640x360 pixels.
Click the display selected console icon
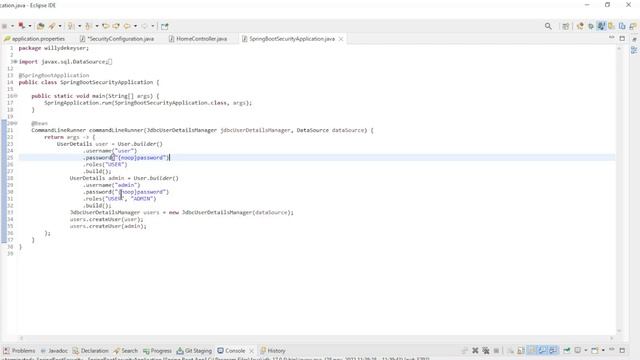[x=578, y=350]
